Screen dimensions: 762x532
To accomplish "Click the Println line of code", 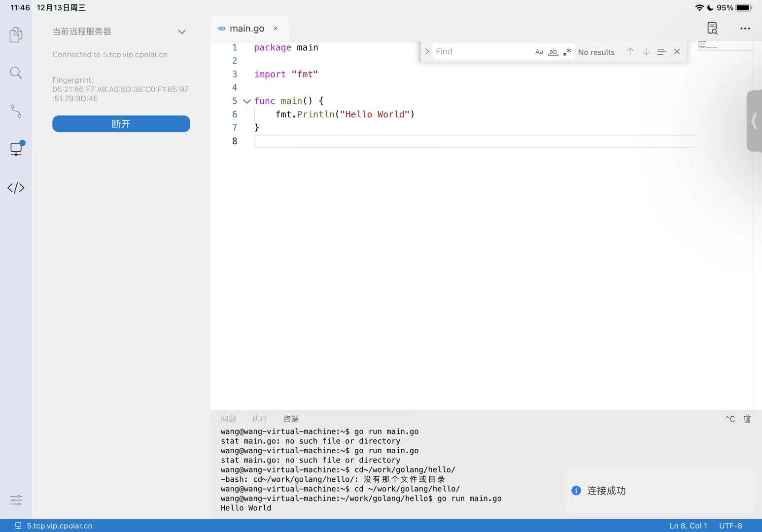I will (x=345, y=114).
